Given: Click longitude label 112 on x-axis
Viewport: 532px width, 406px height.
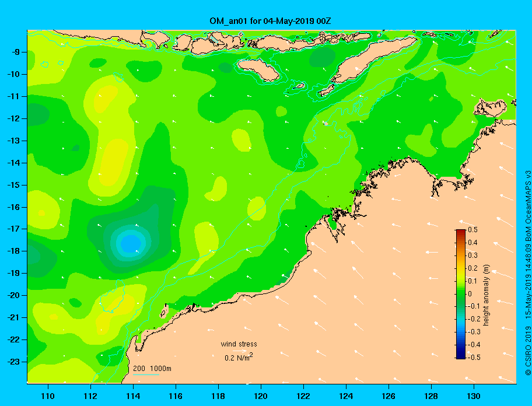Looking at the screenshot, I should [x=90, y=396].
